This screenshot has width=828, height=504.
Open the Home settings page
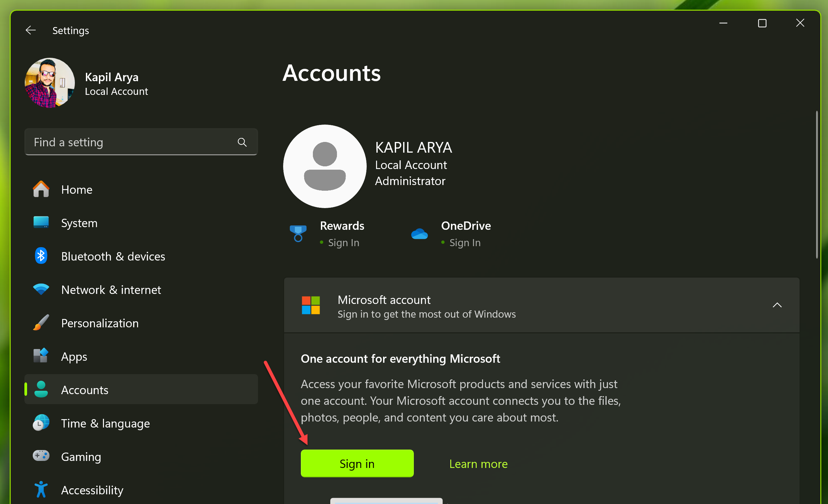77,190
